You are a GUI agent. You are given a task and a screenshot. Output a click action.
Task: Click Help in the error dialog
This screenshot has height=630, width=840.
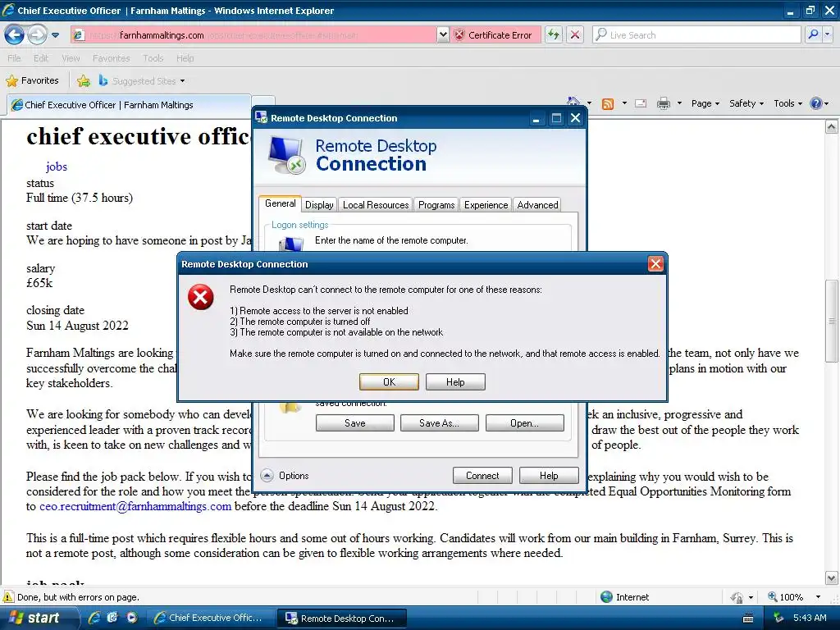pyautogui.click(x=455, y=382)
